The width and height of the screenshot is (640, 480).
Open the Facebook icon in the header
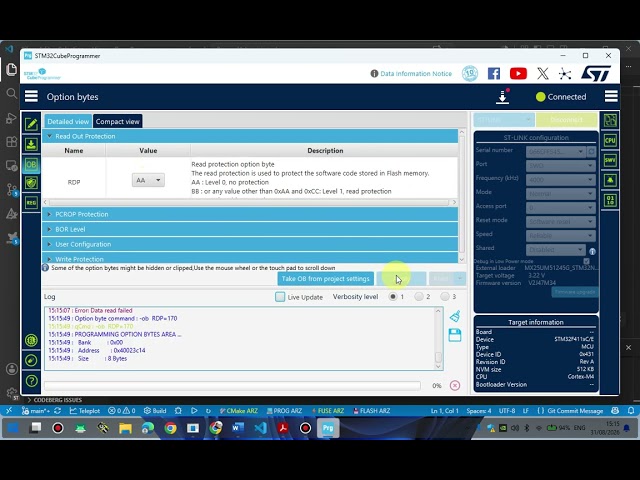pyautogui.click(x=494, y=73)
